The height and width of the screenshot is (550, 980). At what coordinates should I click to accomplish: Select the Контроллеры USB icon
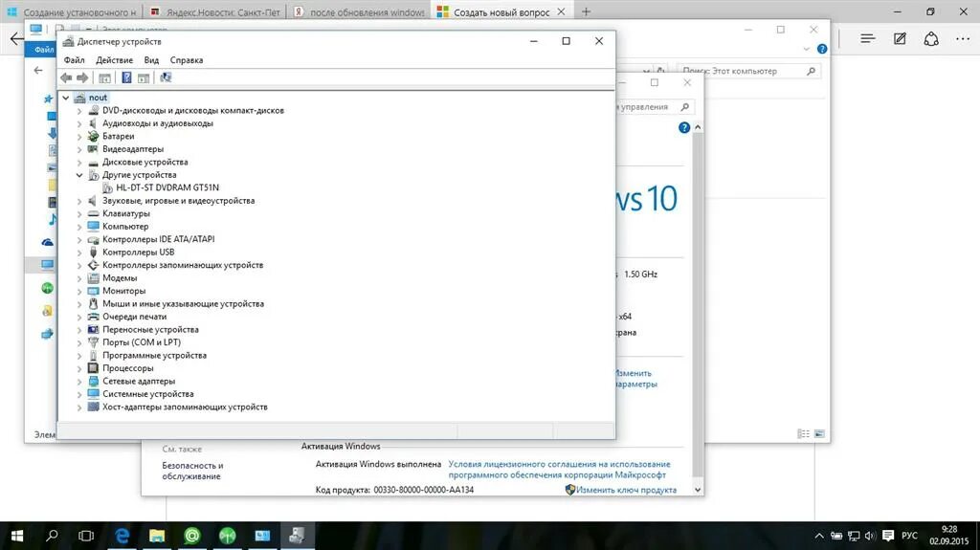coord(93,252)
